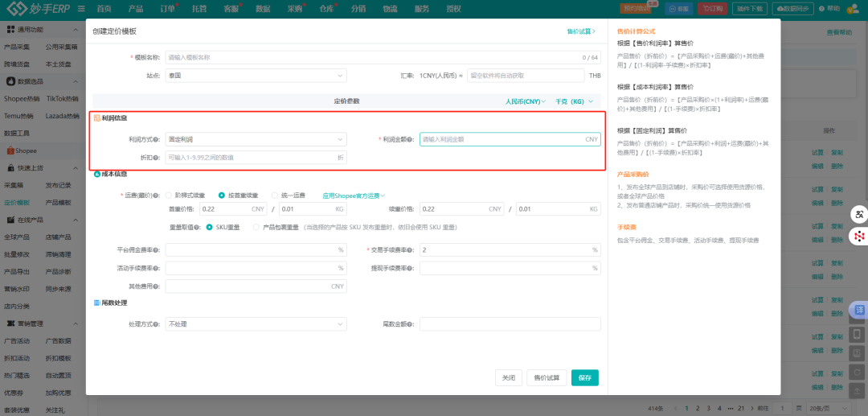Click the language translation floating icon
This screenshot has width=868, height=416.
coord(859,215)
